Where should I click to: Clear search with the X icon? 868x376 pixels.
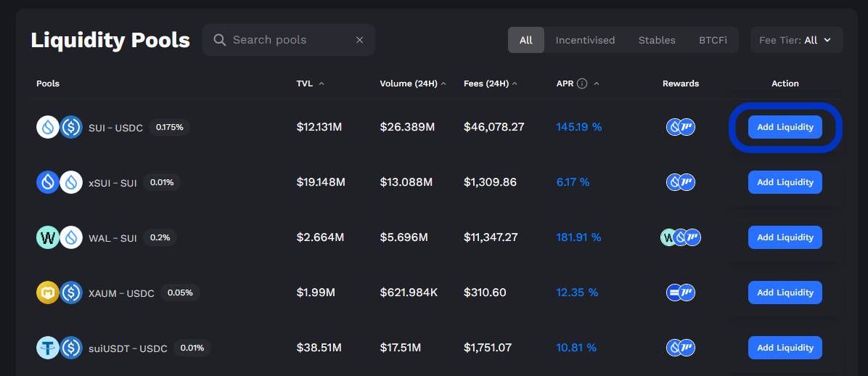click(359, 40)
